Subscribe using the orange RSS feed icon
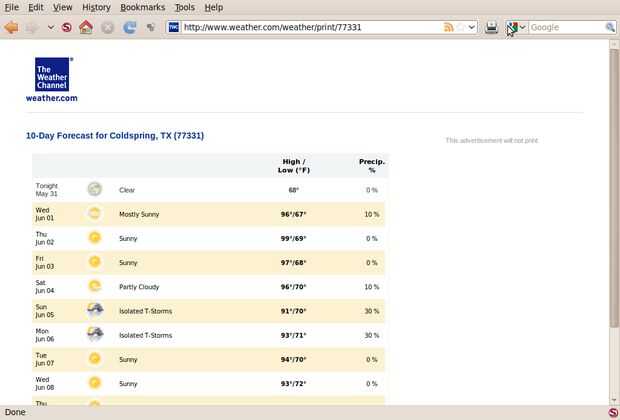620x420 pixels. [448, 27]
